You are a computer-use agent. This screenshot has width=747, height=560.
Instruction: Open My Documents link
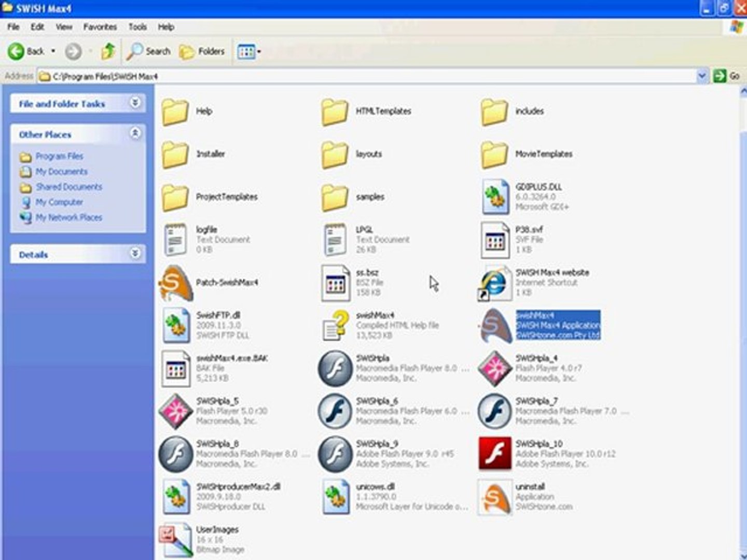point(61,172)
